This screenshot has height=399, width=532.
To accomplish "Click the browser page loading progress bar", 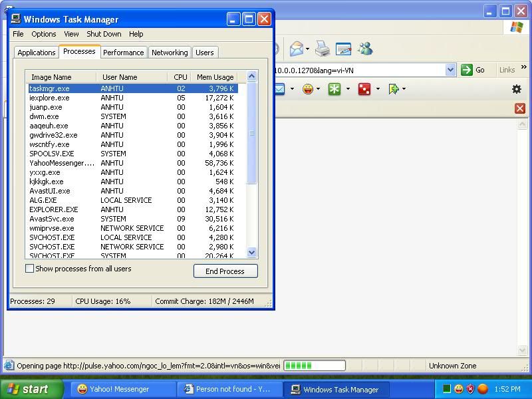I will pos(315,365).
